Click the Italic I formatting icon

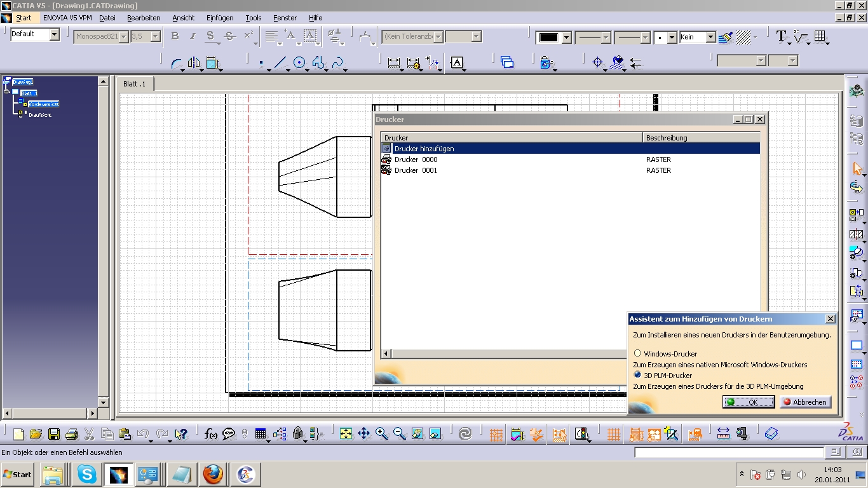point(193,36)
